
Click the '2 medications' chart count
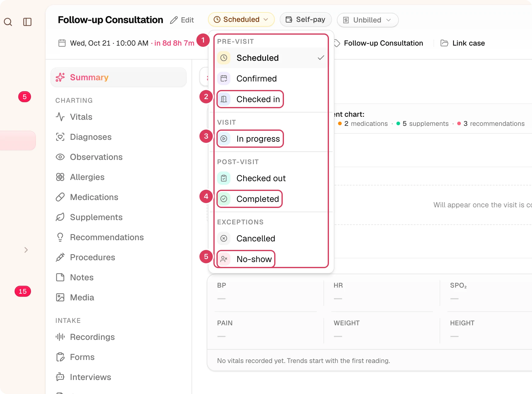point(363,124)
